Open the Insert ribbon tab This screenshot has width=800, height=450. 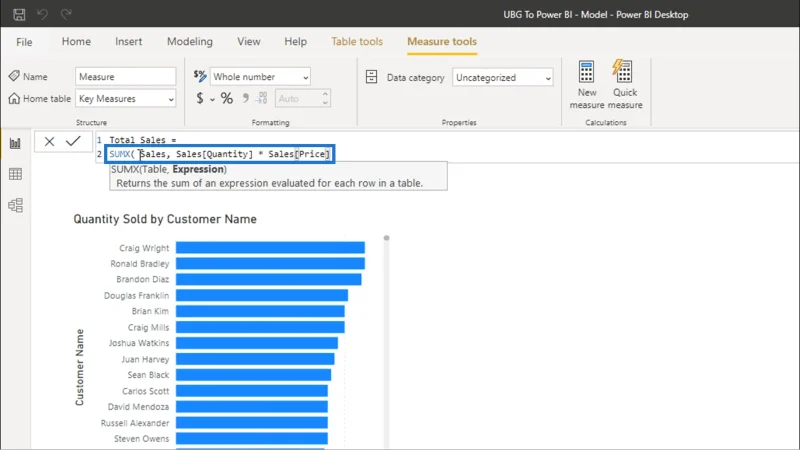click(x=129, y=41)
